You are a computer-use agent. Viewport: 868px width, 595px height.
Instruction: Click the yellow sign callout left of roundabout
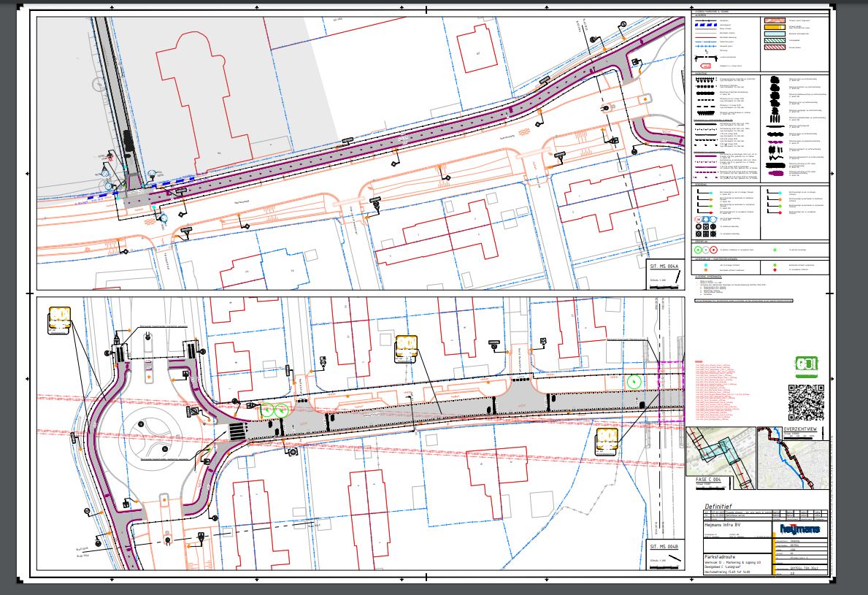coord(59,320)
